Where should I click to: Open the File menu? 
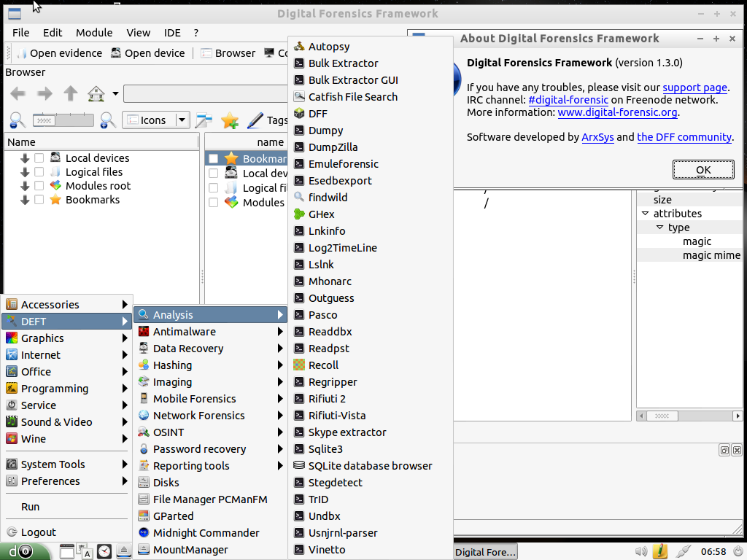click(21, 33)
